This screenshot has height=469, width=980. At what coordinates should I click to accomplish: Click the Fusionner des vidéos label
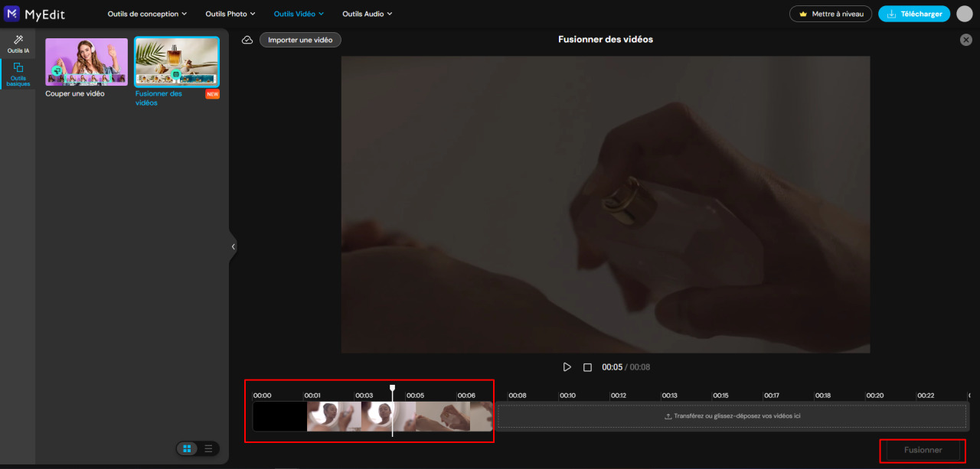pyautogui.click(x=159, y=98)
